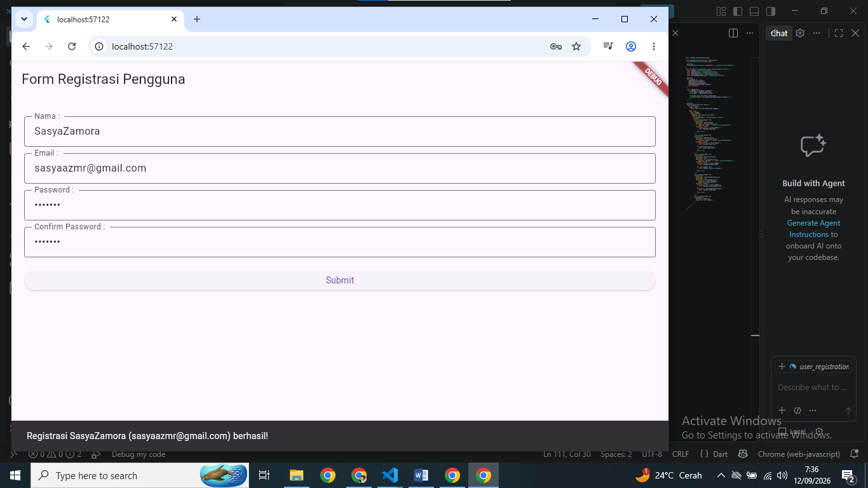
Task: Reload the localhost page in Chrome
Action: pos(72,46)
